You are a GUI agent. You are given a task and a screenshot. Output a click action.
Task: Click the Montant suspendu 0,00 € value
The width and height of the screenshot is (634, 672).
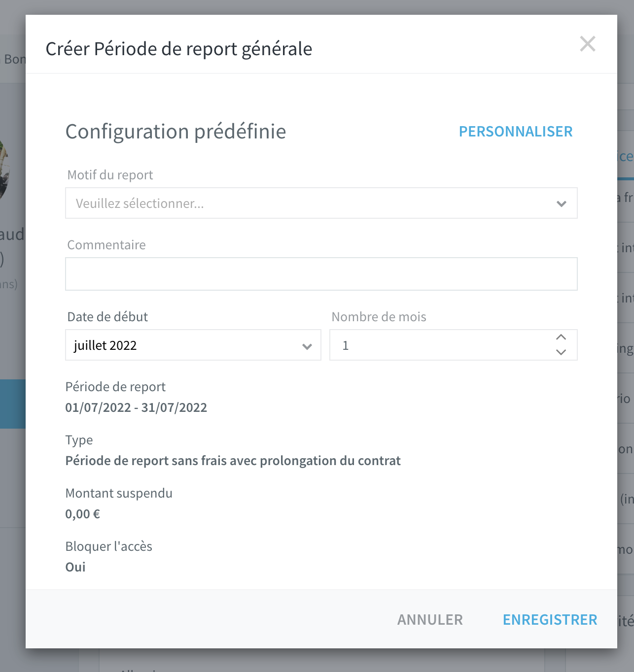pos(83,514)
